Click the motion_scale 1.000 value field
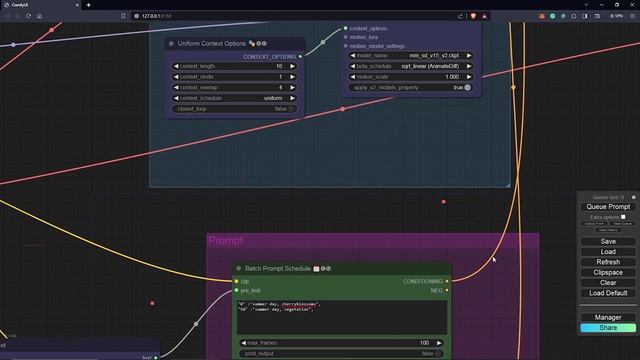 tap(411, 77)
